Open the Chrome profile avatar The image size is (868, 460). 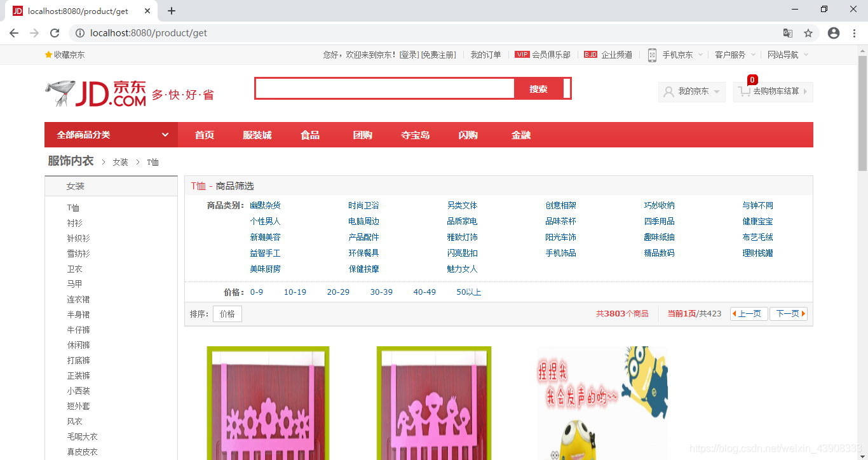pyautogui.click(x=834, y=33)
